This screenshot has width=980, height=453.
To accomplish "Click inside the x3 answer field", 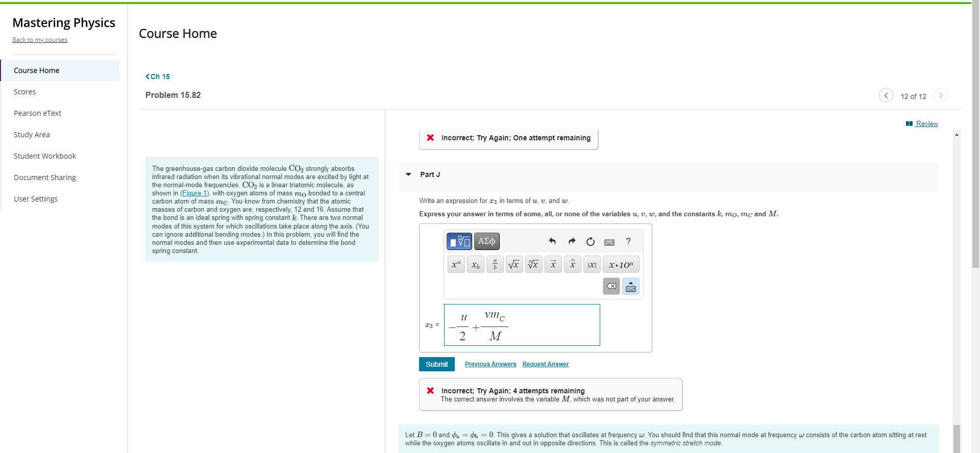I will [522, 325].
